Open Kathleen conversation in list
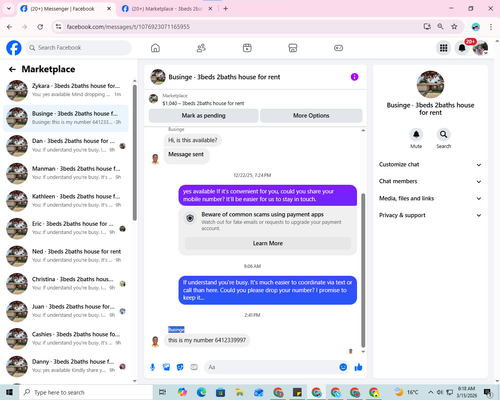This screenshot has width=500, height=400. 67,201
